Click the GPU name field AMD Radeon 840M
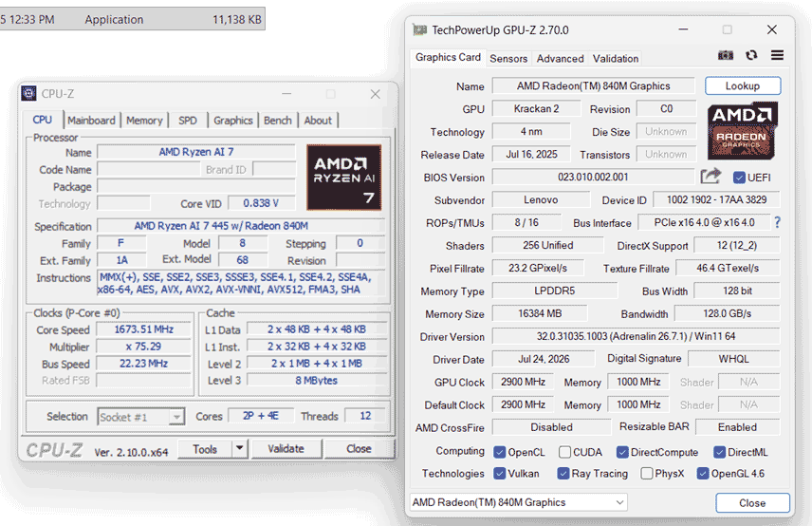812x526 pixels. (594, 86)
